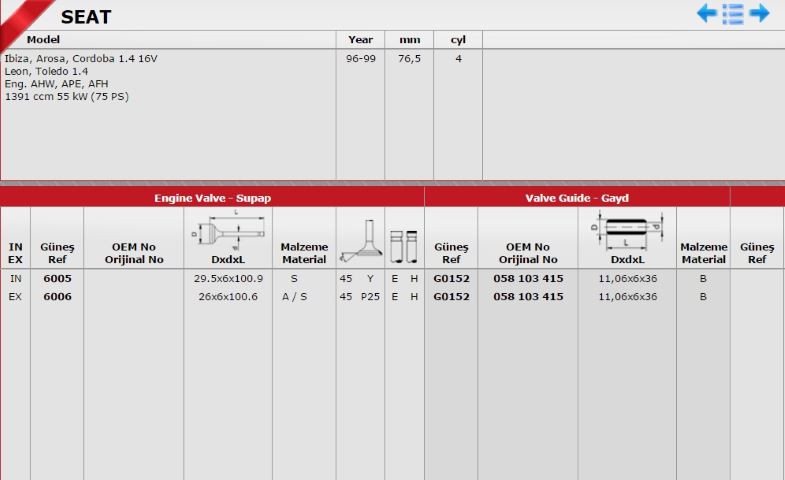785x480 pixels.
Task: Click OEM No header in Valve Guide section
Action: [x=528, y=253]
